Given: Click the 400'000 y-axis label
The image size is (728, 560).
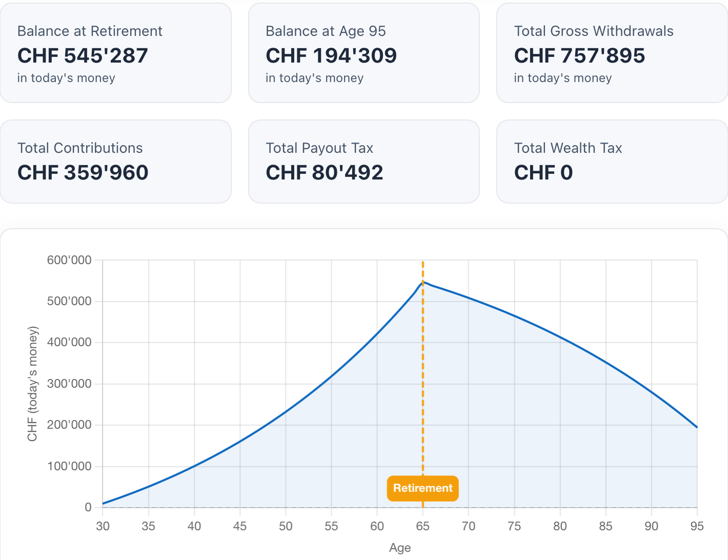Looking at the screenshot, I should [69, 342].
